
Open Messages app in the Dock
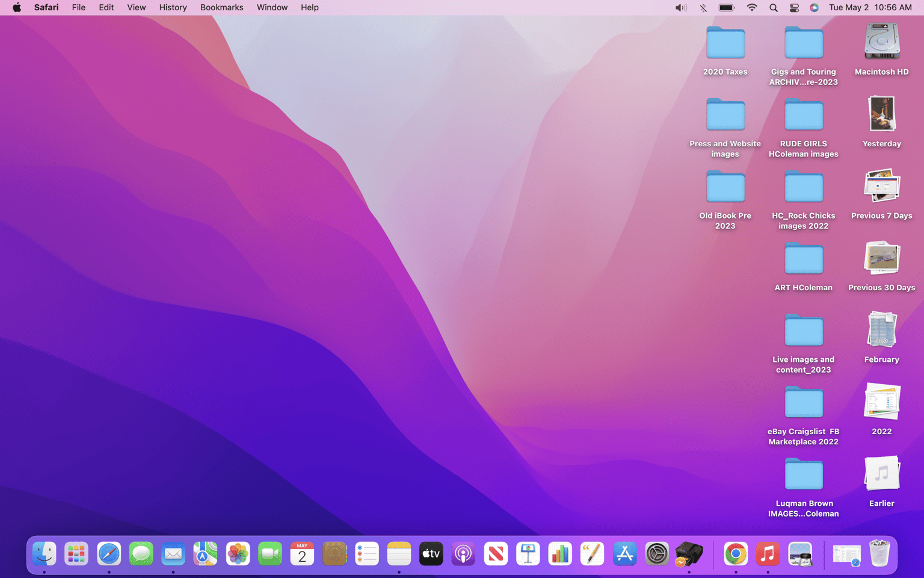point(141,554)
